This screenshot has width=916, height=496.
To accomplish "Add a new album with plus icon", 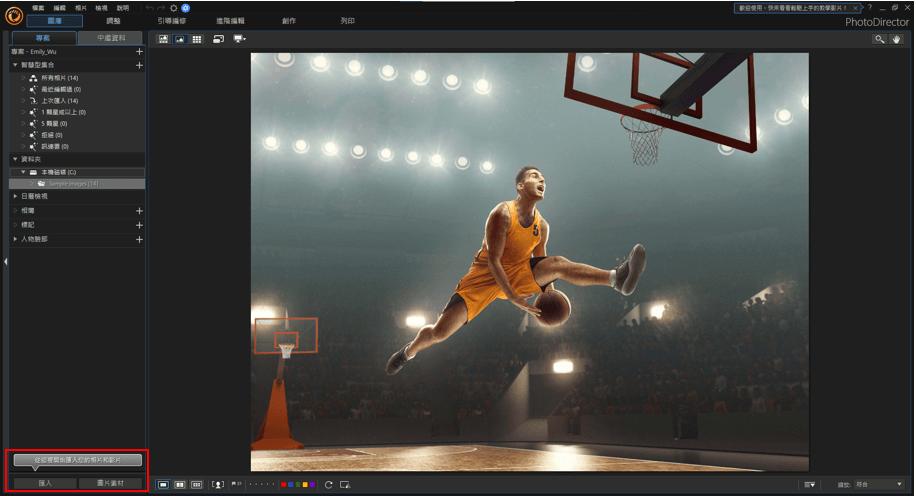I will (x=139, y=211).
